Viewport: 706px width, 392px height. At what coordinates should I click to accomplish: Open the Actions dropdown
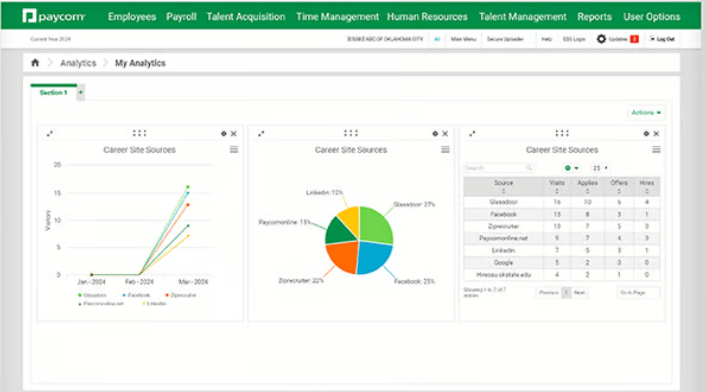[x=646, y=113]
